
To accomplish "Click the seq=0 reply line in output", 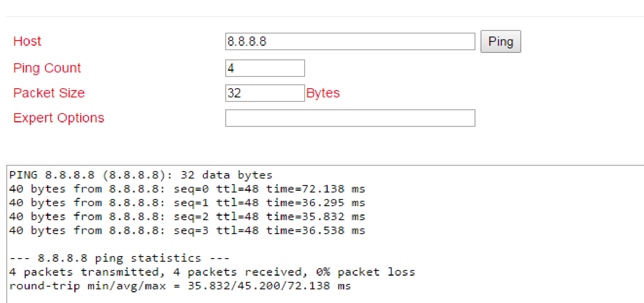I will [x=187, y=189].
